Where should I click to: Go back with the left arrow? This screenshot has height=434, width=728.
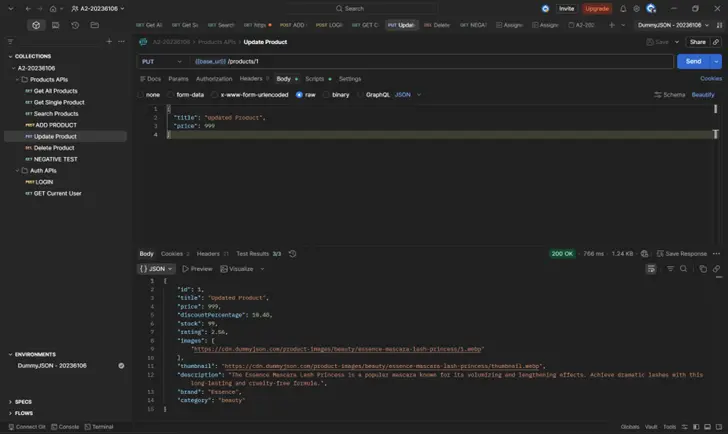point(28,8)
